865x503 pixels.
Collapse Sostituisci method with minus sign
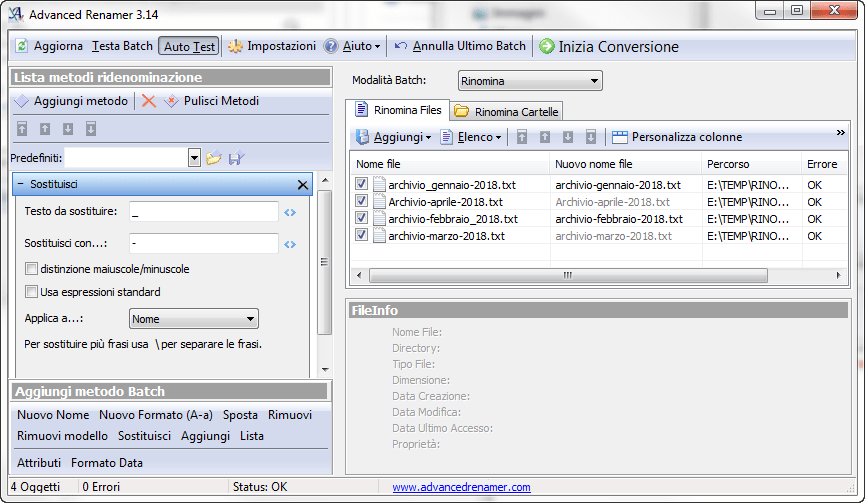tap(20, 184)
